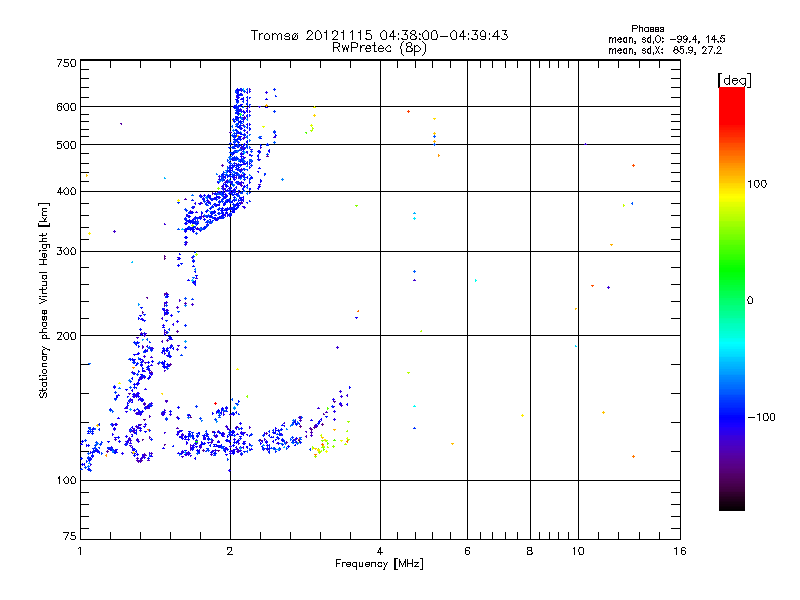Click the x-axis tick label '10'
The width and height of the screenshot is (800, 600).
click(x=578, y=551)
